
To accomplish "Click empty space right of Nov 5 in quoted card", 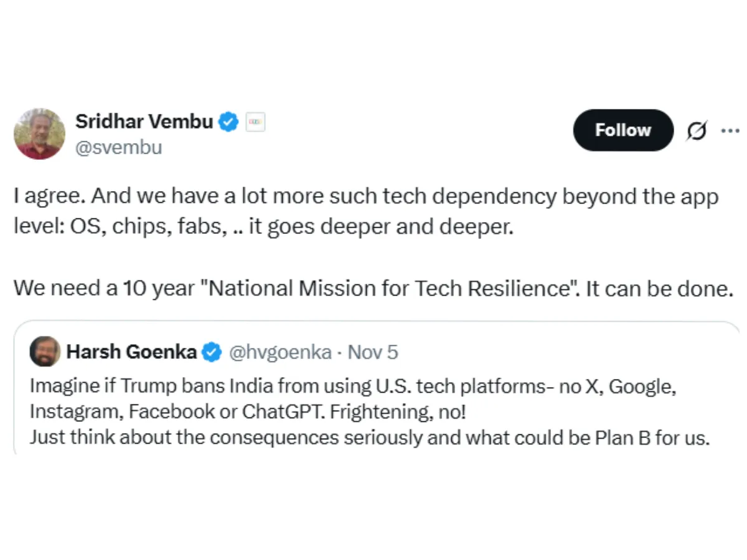I will (x=560, y=353).
